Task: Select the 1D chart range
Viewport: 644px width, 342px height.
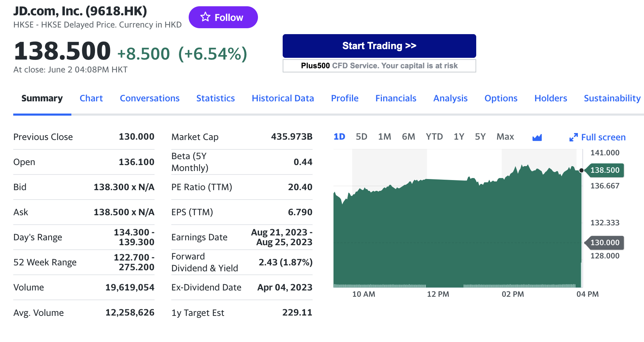Action: coord(339,137)
